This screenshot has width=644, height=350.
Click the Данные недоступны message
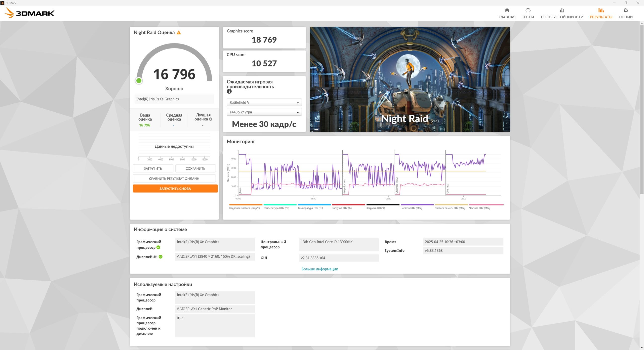point(174,146)
